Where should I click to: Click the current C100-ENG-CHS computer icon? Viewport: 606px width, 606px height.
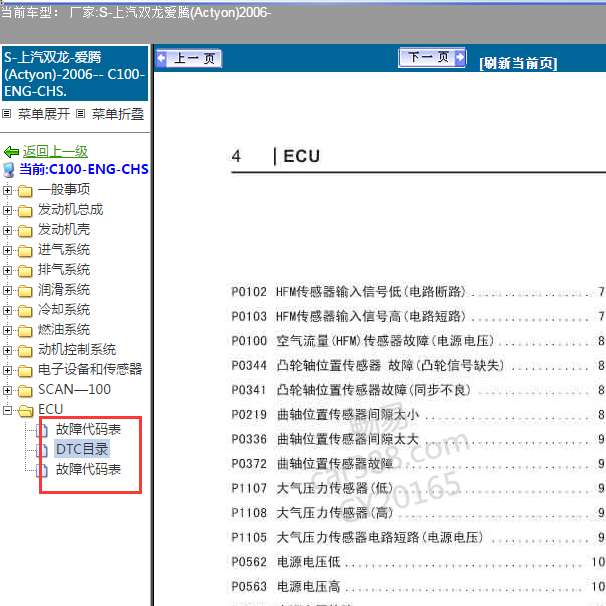coord(9,170)
